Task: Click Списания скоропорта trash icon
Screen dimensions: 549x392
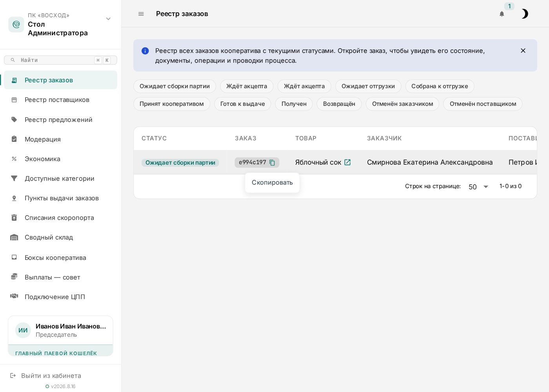Action: point(14,218)
